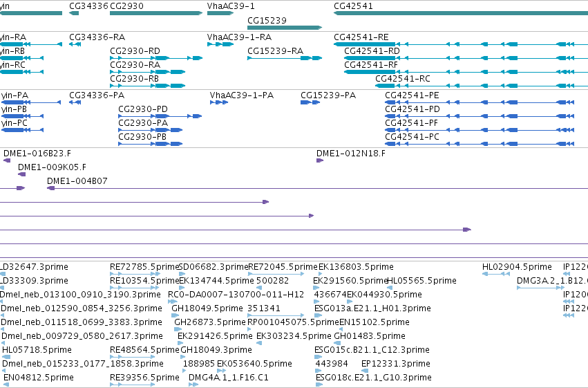Select the CG15239-PA protein label

click(x=328, y=95)
